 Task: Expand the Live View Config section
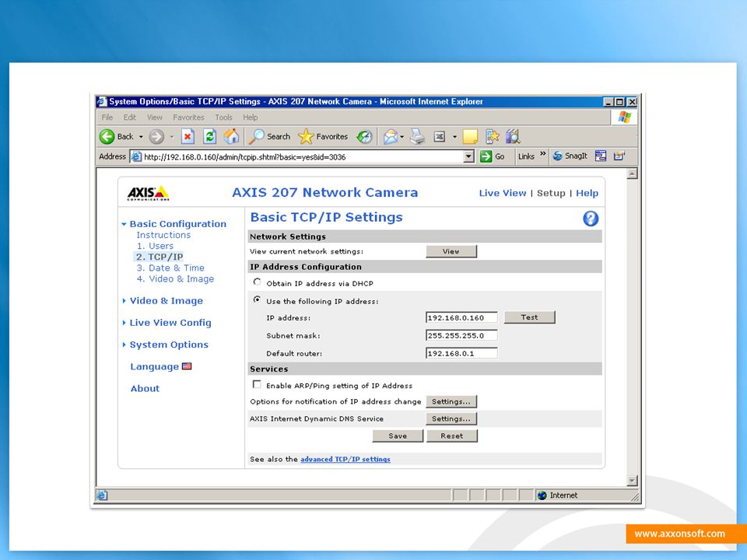click(x=124, y=322)
